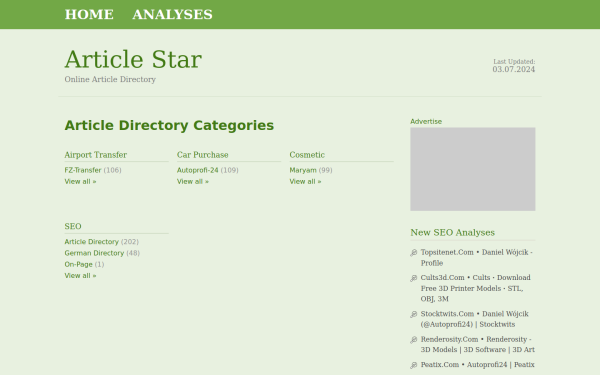Click the (106) count after FZ-Transfer
The height and width of the screenshot is (375, 600).
click(x=112, y=170)
